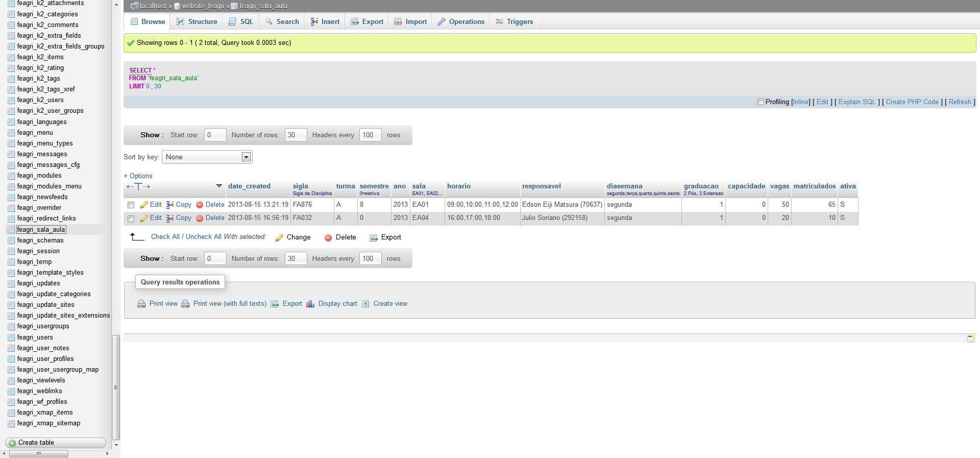Click the red Delete icon for row FA032
Image resolution: width=980 pixels, height=458 pixels.
(x=200, y=218)
